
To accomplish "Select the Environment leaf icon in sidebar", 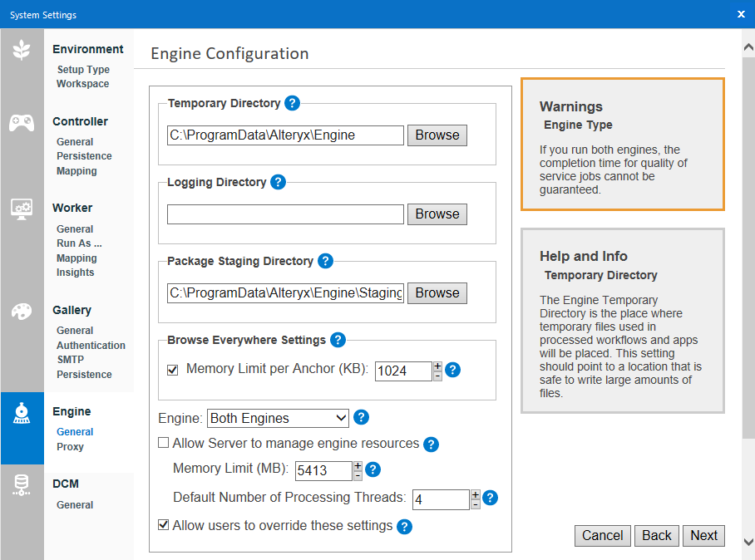I will click(22, 48).
